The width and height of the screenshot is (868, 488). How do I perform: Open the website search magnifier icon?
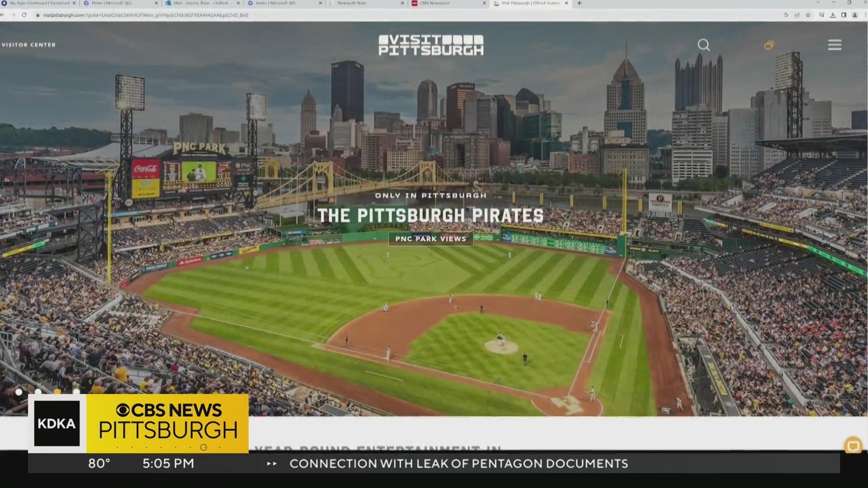(x=704, y=45)
